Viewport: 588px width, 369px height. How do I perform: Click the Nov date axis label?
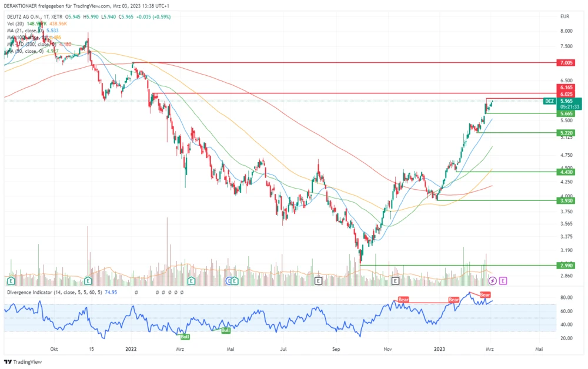coord(387,349)
